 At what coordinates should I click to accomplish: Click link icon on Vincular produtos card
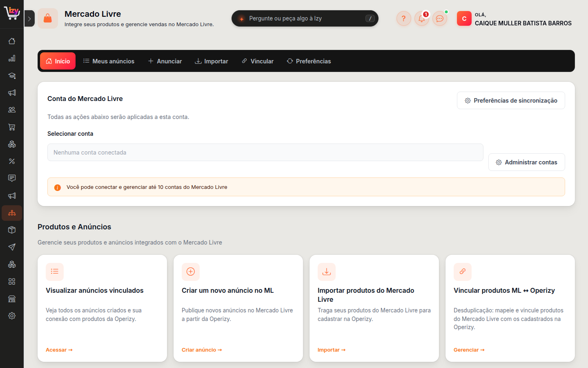point(463,272)
